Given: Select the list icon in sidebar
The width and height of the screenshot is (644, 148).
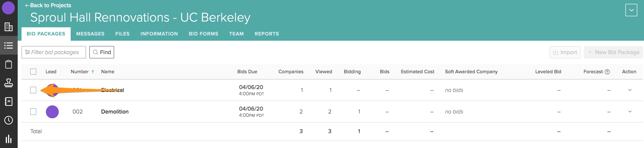Looking at the screenshot, I should pyautogui.click(x=9, y=46).
